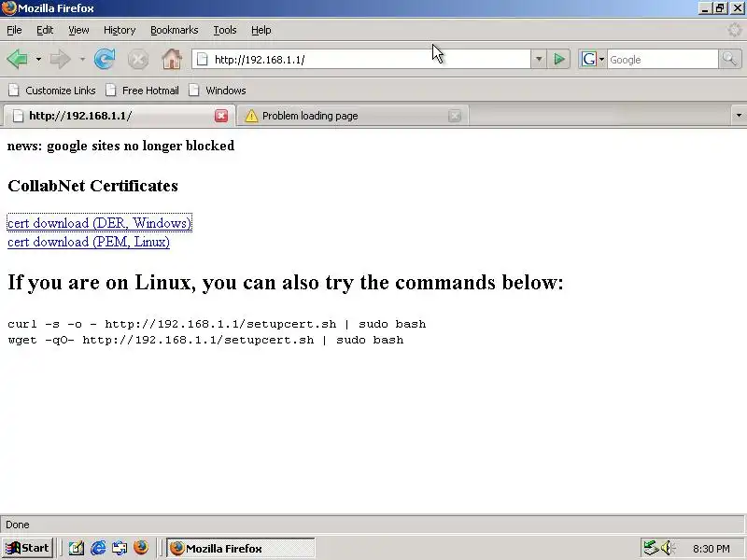Click the search magnifier icon
Viewport: 747px width, 560px height.
[x=730, y=60]
